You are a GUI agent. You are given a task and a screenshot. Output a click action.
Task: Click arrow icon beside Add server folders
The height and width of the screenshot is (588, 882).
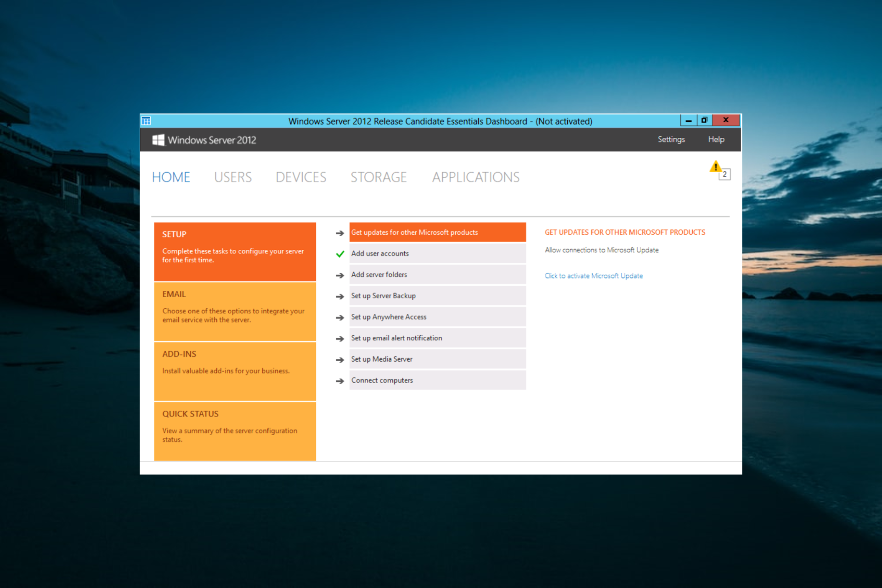[340, 276]
